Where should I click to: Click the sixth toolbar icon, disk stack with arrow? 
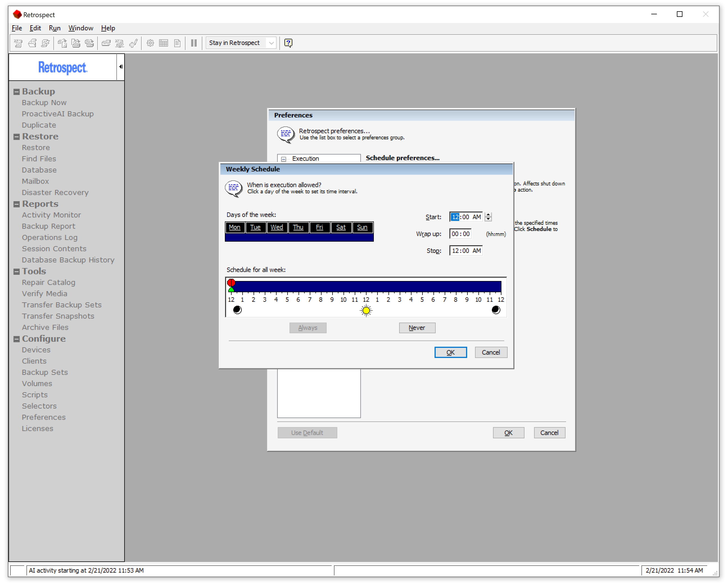pos(89,43)
